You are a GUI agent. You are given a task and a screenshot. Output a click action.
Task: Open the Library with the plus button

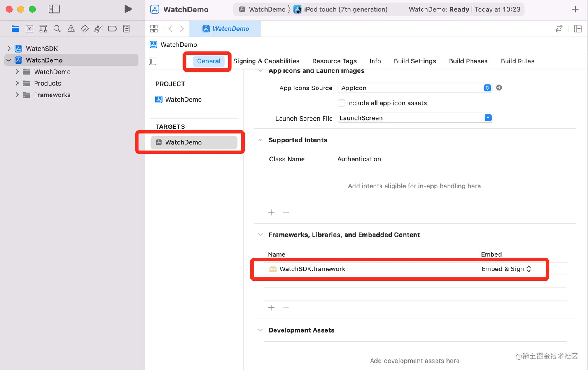tap(575, 9)
